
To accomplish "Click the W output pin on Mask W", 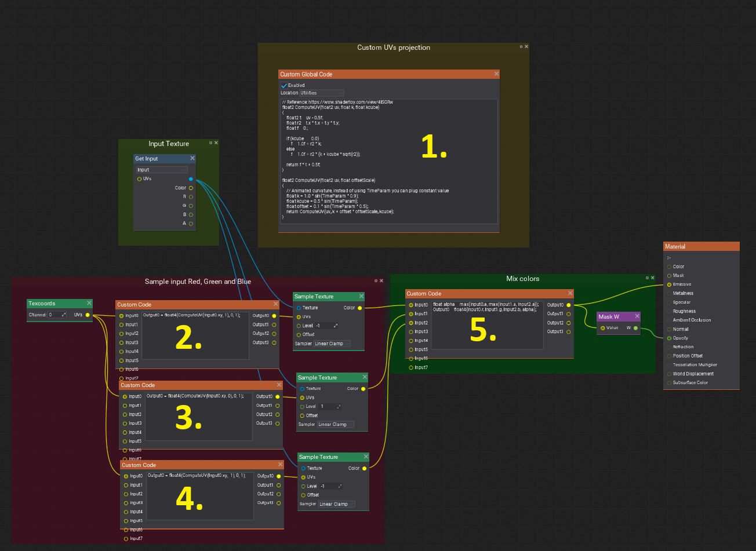I will [635, 328].
